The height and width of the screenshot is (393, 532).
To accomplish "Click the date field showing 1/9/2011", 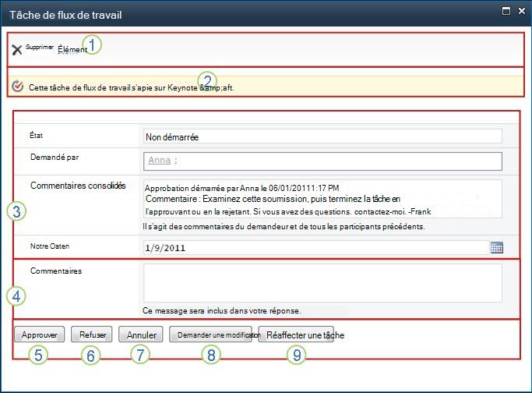I will [x=316, y=248].
